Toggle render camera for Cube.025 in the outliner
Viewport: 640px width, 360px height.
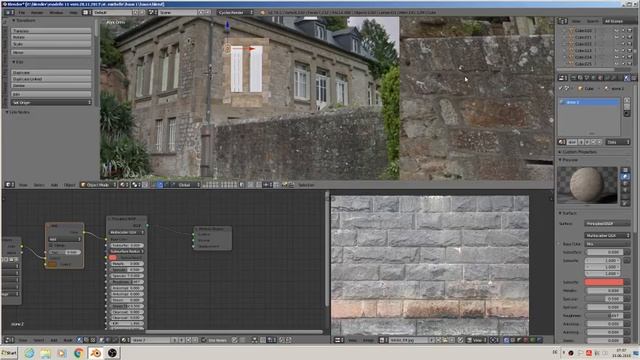click(x=630, y=64)
